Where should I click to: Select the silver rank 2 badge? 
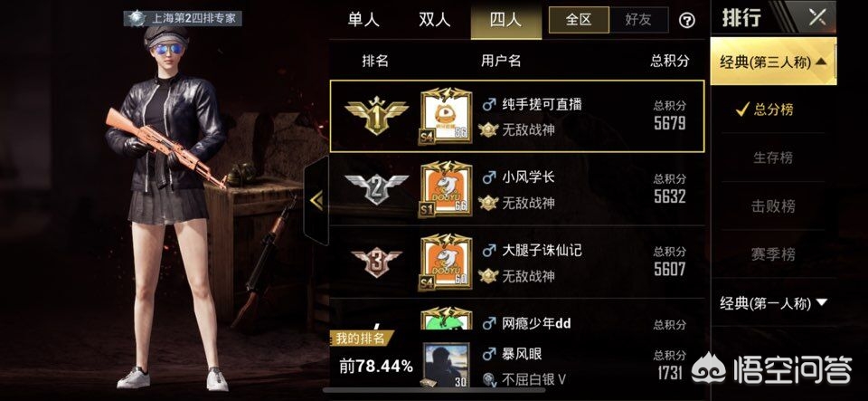376,189
